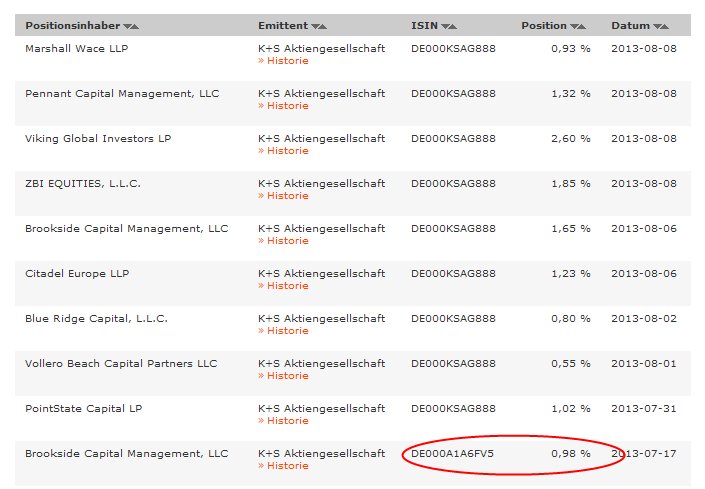
Task: Show Historie for Viking Global Investors LP
Action: (283, 151)
